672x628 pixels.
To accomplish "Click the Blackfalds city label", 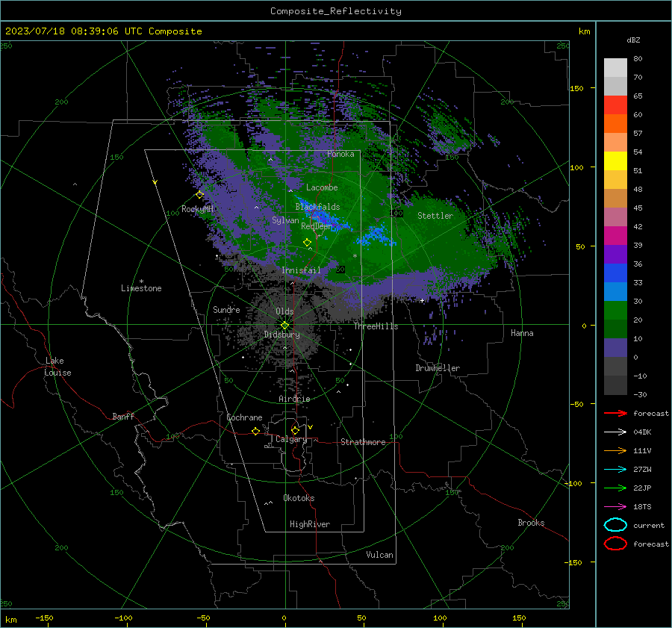I will pyautogui.click(x=317, y=207).
